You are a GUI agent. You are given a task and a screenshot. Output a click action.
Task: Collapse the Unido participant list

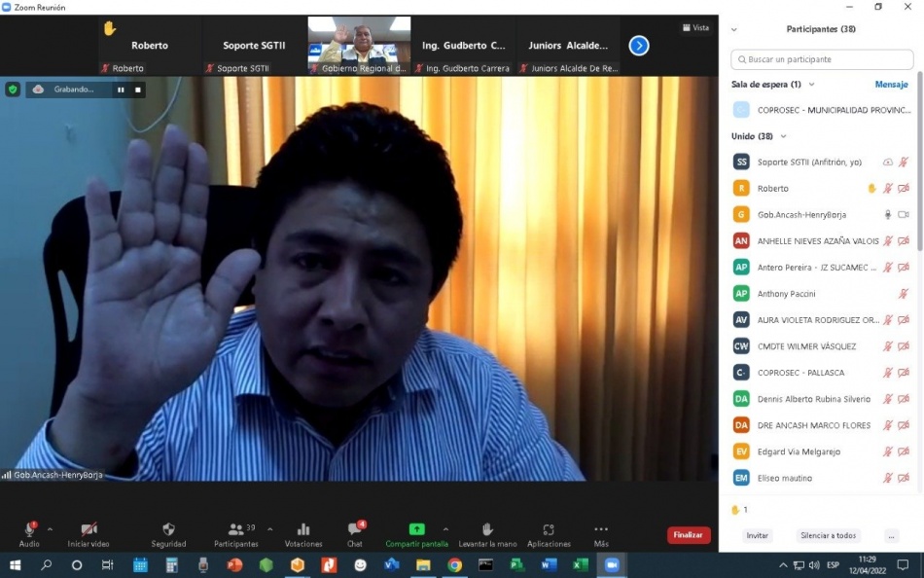pyautogui.click(x=783, y=136)
